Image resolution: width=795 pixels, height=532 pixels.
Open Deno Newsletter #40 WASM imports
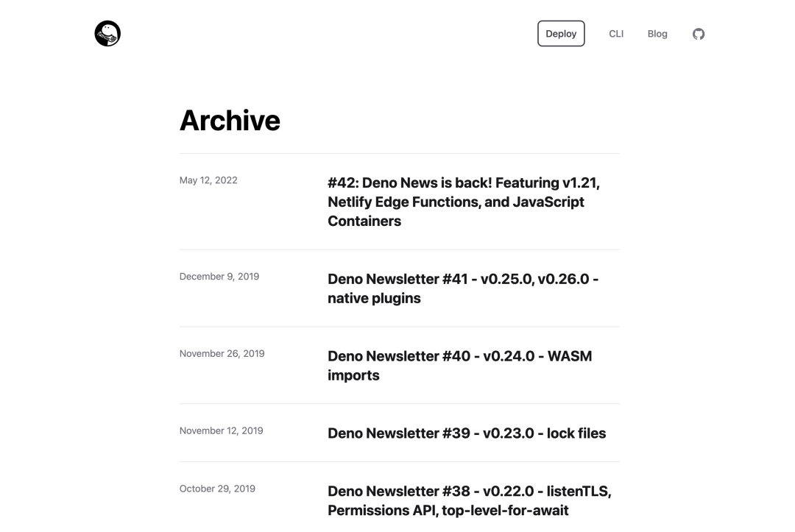(459, 365)
